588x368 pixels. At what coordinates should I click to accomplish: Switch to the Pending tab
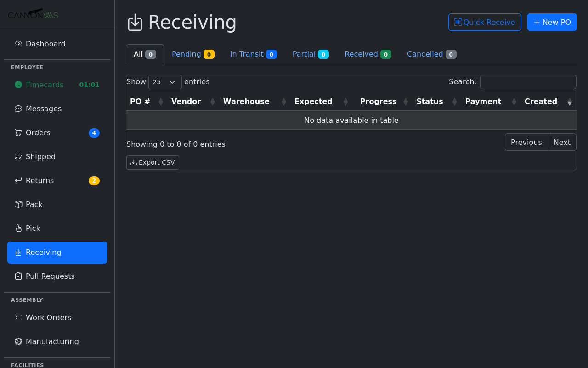(193, 54)
